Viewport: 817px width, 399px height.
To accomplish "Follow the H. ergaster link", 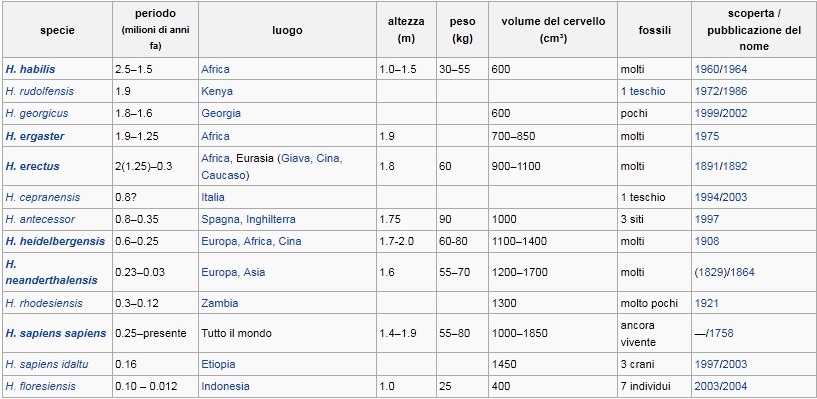I will point(35,136).
